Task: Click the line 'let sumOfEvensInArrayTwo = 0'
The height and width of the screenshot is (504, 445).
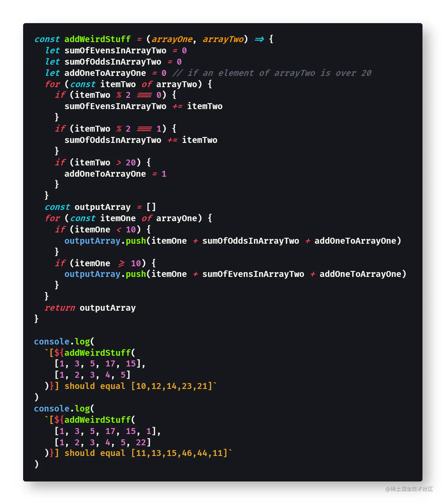Action: [x=116, y=50]
